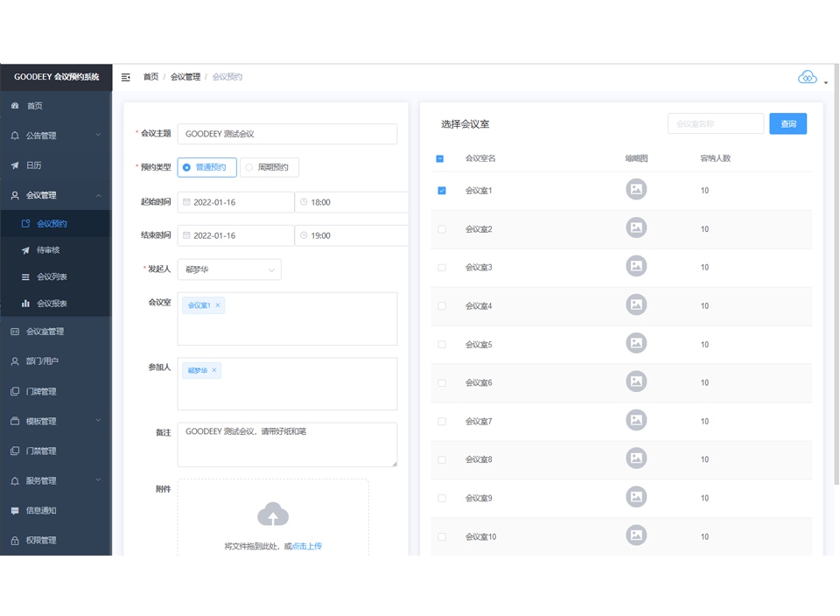View thumbnail image icon for 会议室6
This screenshot has height=616, width=840.
pyautogui.click(x=636, y=381)
